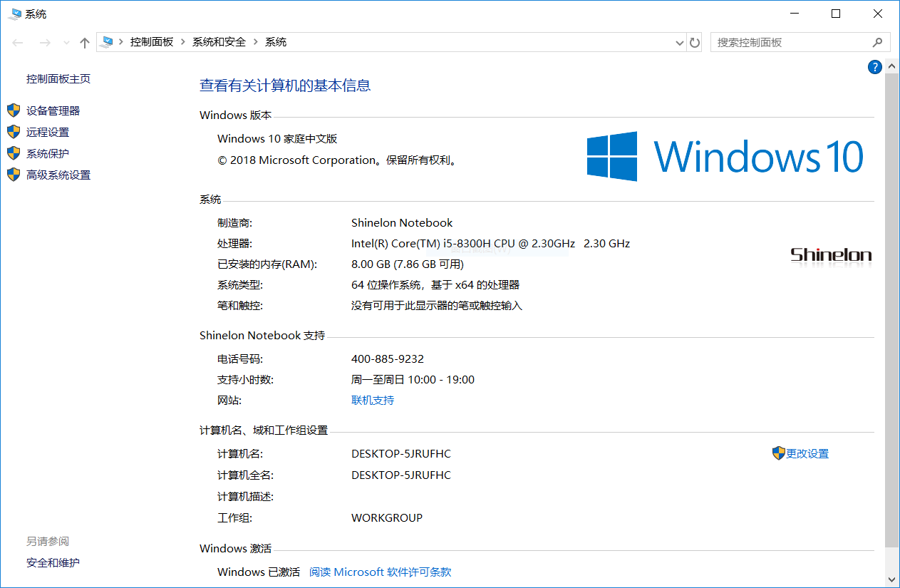Click the 更改设置 link
900x588 pixels.
807,454
